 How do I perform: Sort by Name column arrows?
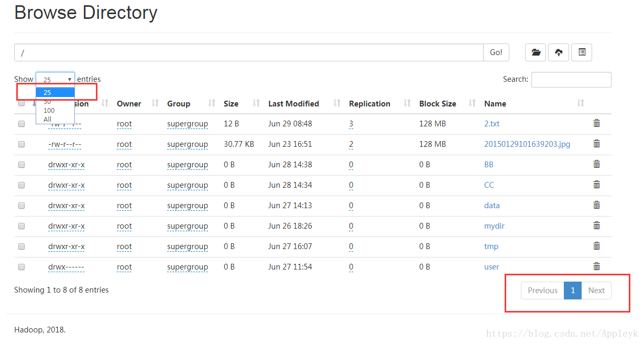click(x=581, y=103)
